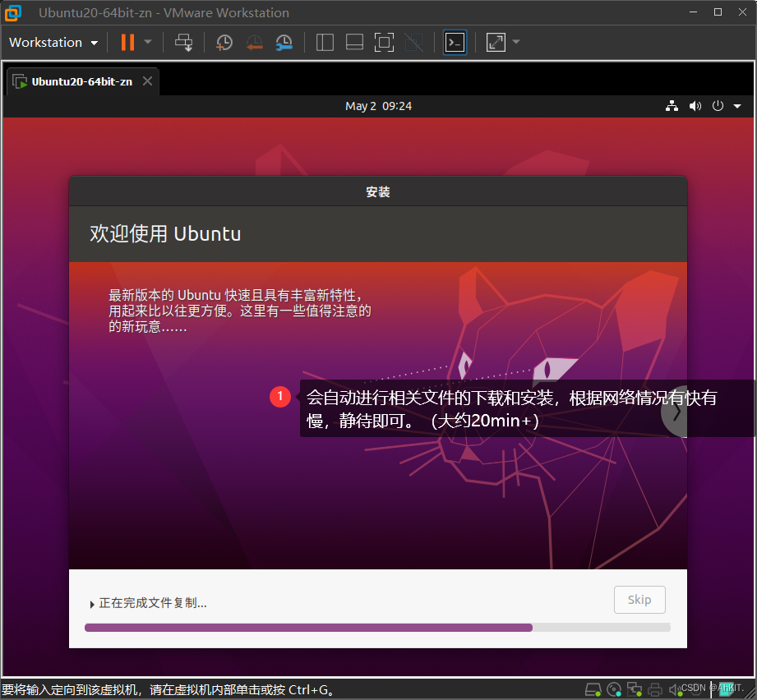Maximize the VMware Workstation window
This screenshot has width=757, height=700.
pos(718,12)
